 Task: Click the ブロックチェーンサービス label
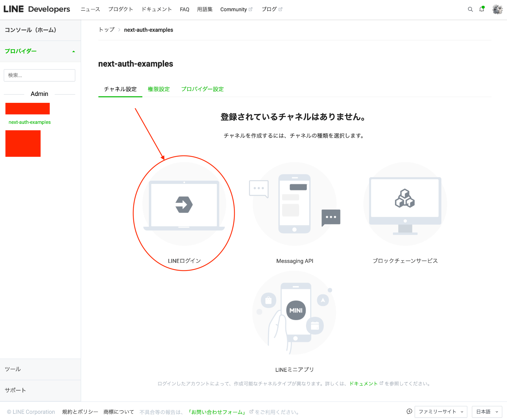pyautogui.click(x=405, y=261)
